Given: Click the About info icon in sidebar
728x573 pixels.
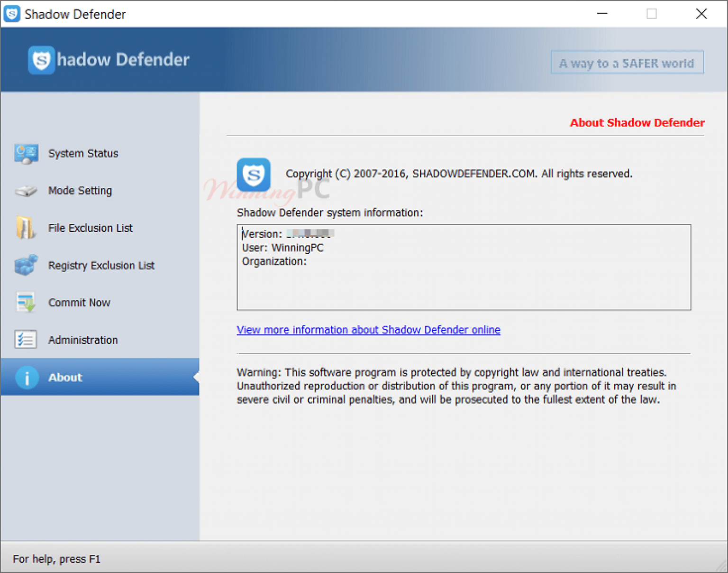Looking at the screenshot, I should click(x=27, y=377).
